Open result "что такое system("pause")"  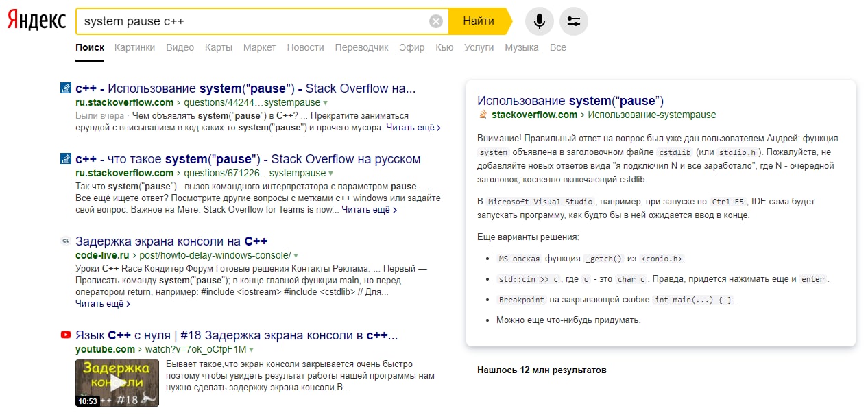(x=248, y=159)
